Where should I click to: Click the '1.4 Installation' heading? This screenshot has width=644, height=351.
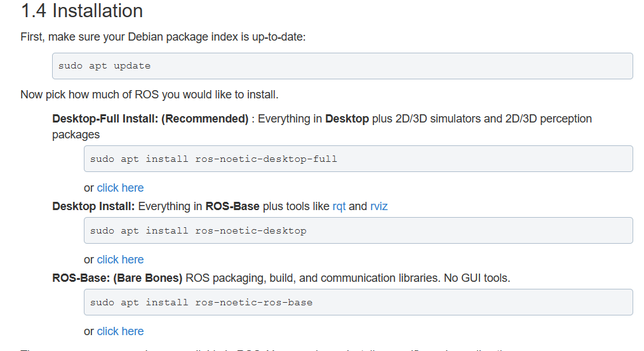(x=82, y=11)
